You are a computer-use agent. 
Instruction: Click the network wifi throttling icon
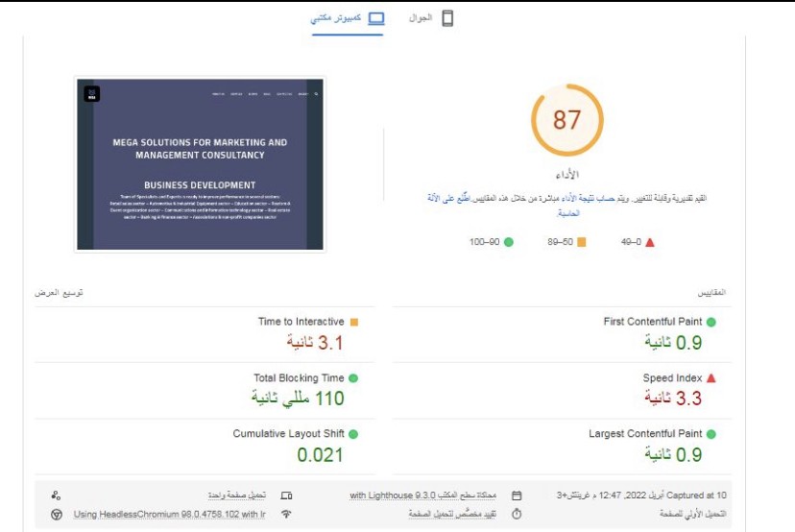click(x=286, y=514)
